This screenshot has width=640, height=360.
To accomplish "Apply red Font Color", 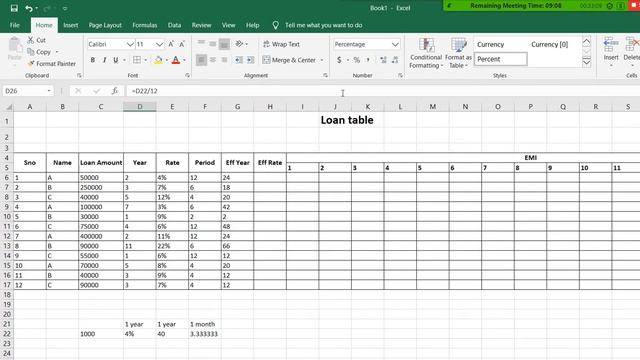I will pyautogui.click(x=176, y=60).
